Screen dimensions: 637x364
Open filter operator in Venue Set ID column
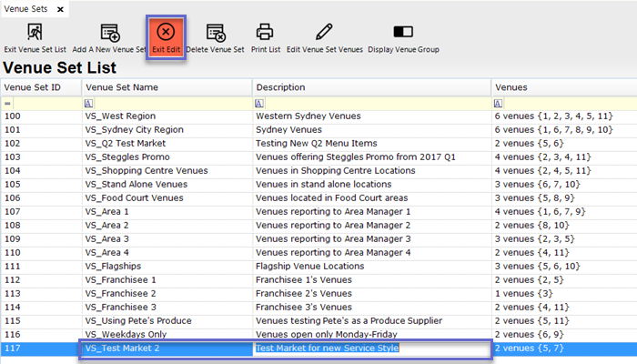click(8, 104)
